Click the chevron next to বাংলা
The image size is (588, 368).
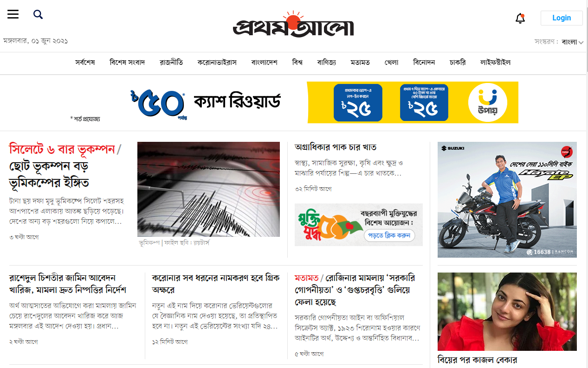click(581, 43)
